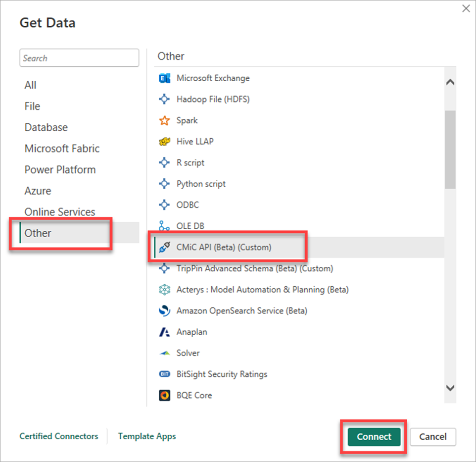Screen dimensions: 476x462
Task: Select the File category
Action: (x=32, y=106)
